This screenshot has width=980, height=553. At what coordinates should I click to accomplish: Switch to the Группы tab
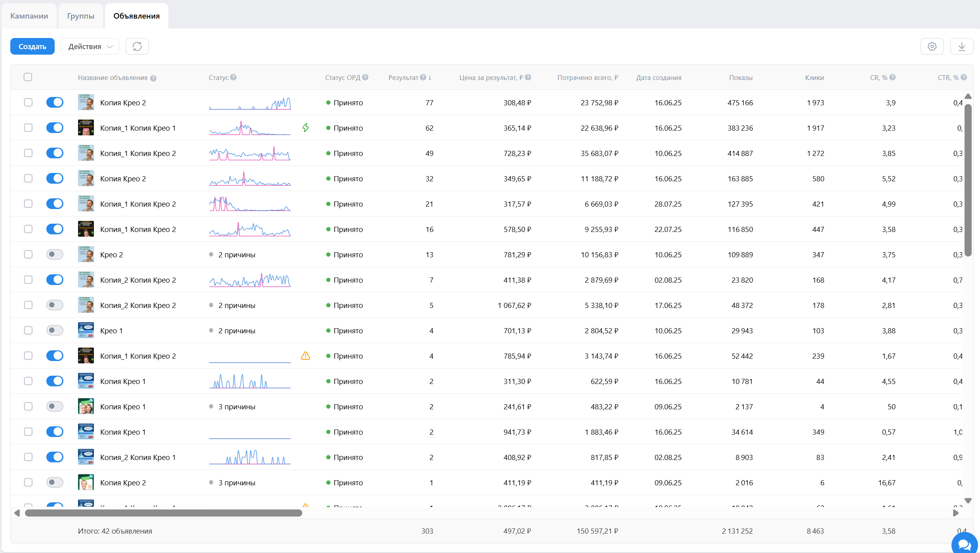click(x=80, y=16)
